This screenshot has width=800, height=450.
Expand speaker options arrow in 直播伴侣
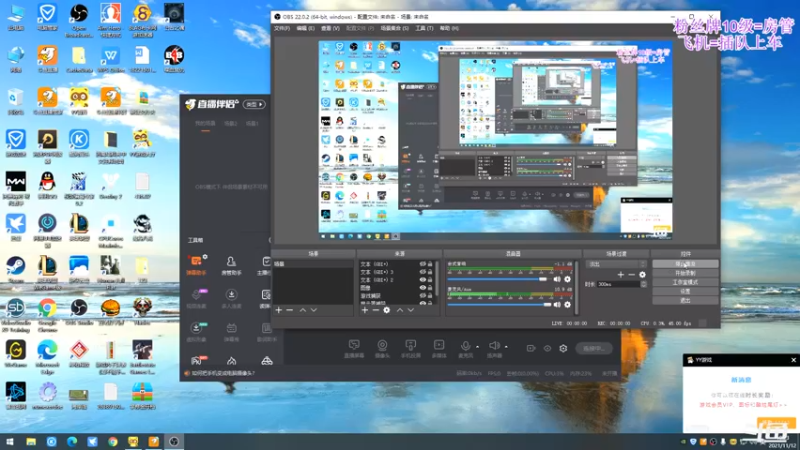pos(506,347)
